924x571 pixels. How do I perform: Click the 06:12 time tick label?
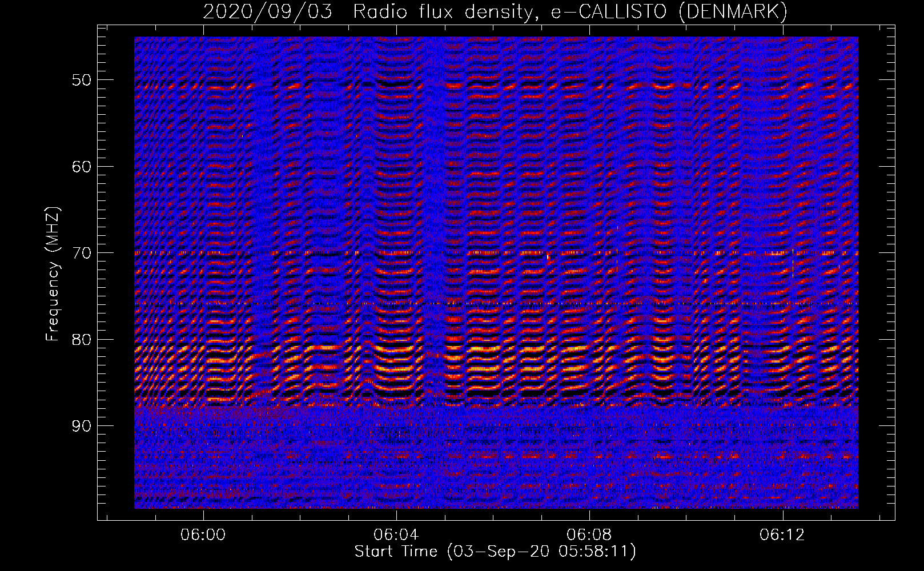click(782, 534)
